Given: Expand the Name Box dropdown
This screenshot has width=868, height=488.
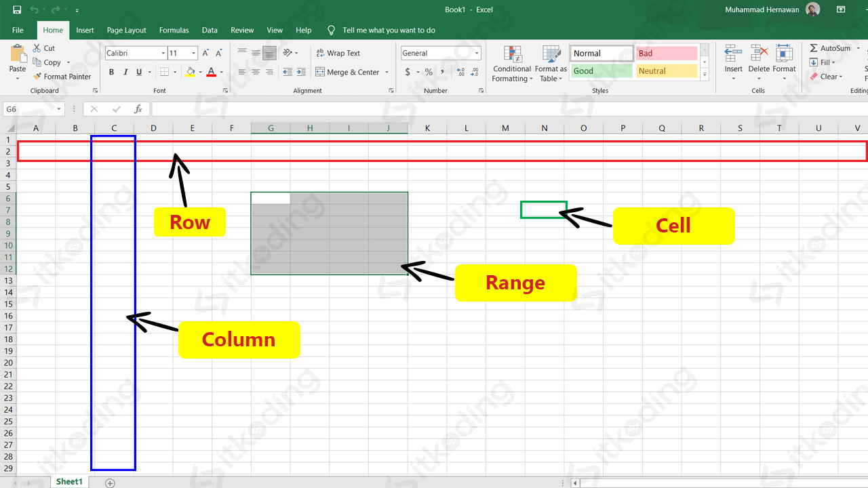Looking at the screenshot, I should [x=59, y=109].
